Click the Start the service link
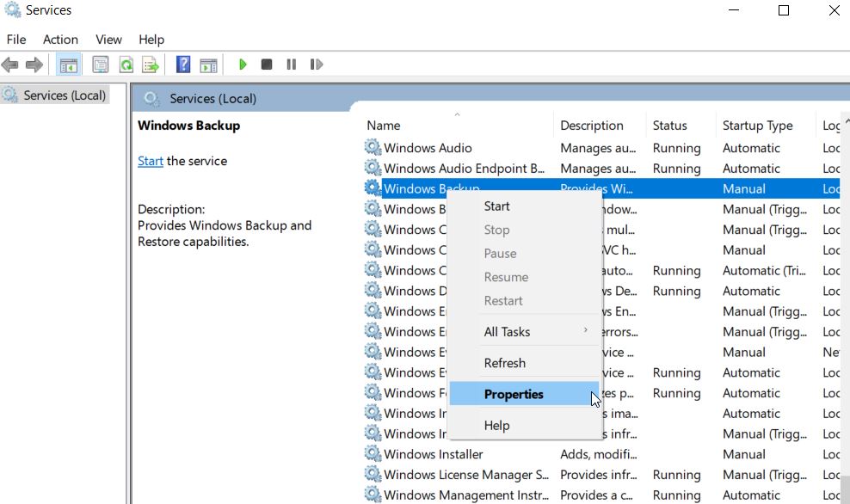The width and height of the screenshot is (850, 504). (151, 162)
